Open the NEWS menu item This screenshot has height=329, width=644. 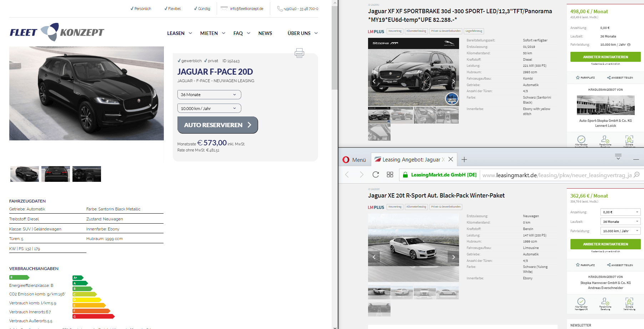[x=265, y=33]
